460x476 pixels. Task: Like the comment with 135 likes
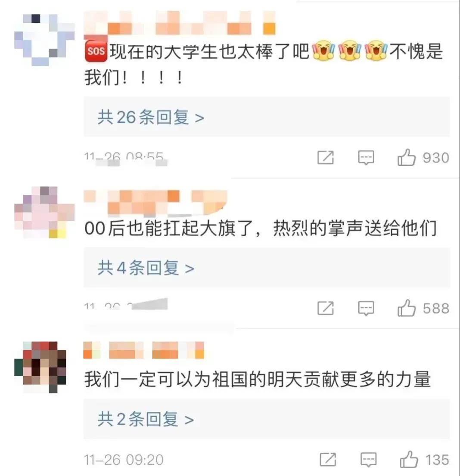pyautogui.click(x=409, y=459)
